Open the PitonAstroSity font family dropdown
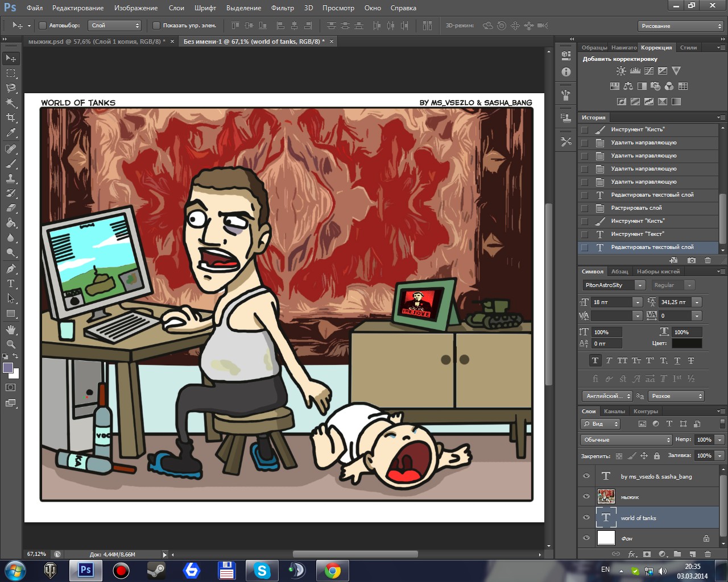The width and height of the screenshot is (728, 582). [640, 285]
